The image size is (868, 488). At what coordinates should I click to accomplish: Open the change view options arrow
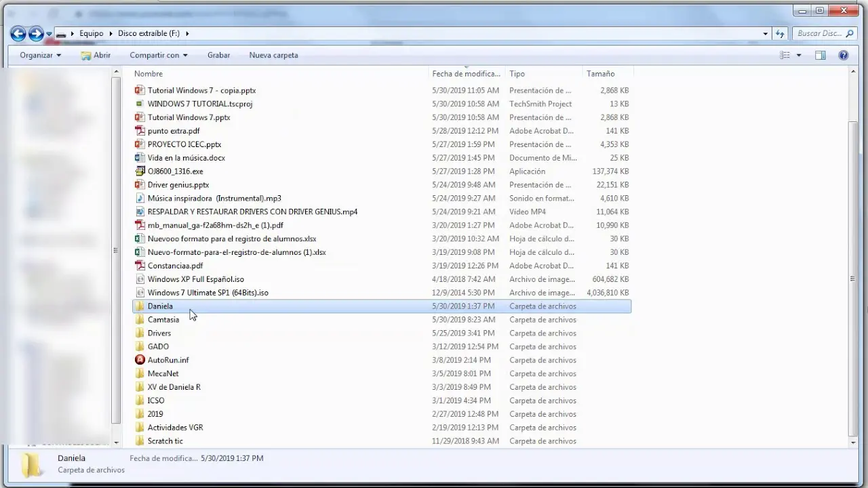coord(799,55)
